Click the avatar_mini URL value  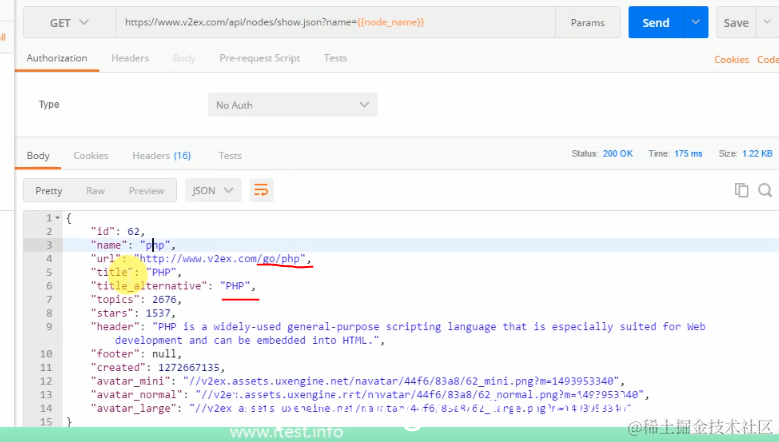click(401, 381)
